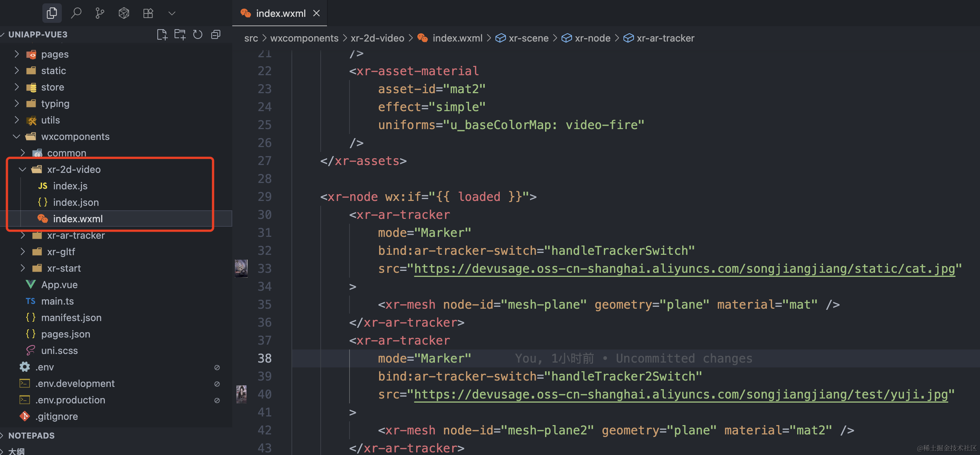Show more activity bar views chevron
The width and height of the screenshot is (980, 455).
pyautogui.click(x=172, y=13)
